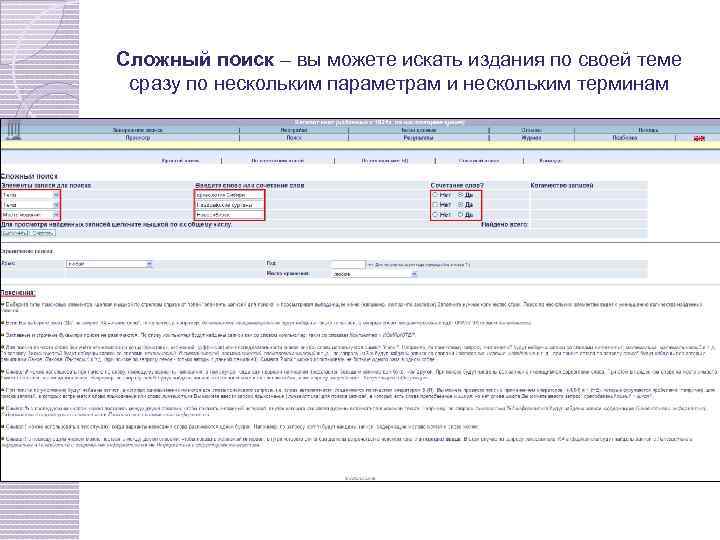Open first search element dropdown

[31, 195]
